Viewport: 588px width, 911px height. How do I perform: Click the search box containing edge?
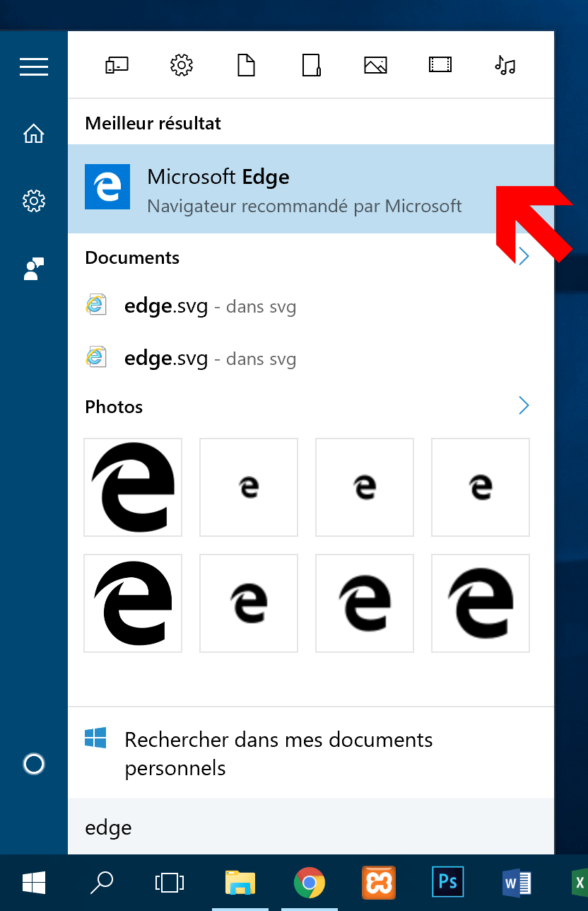(x=311, y=828)
